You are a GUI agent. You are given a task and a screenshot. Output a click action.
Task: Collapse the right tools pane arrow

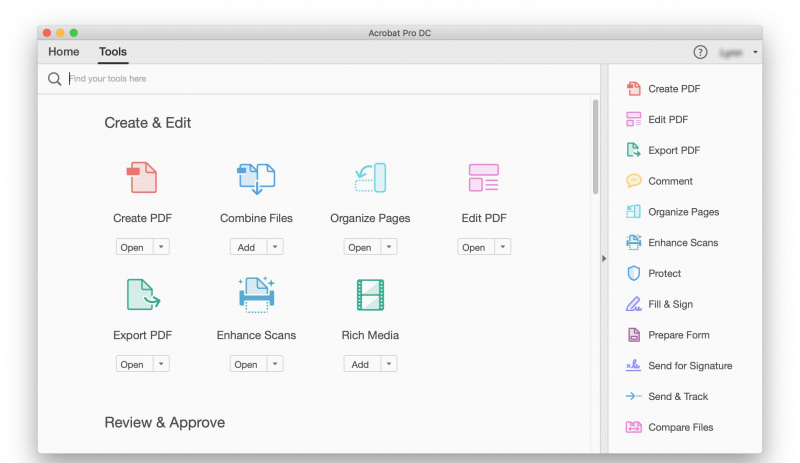click(x=604, y=259)
